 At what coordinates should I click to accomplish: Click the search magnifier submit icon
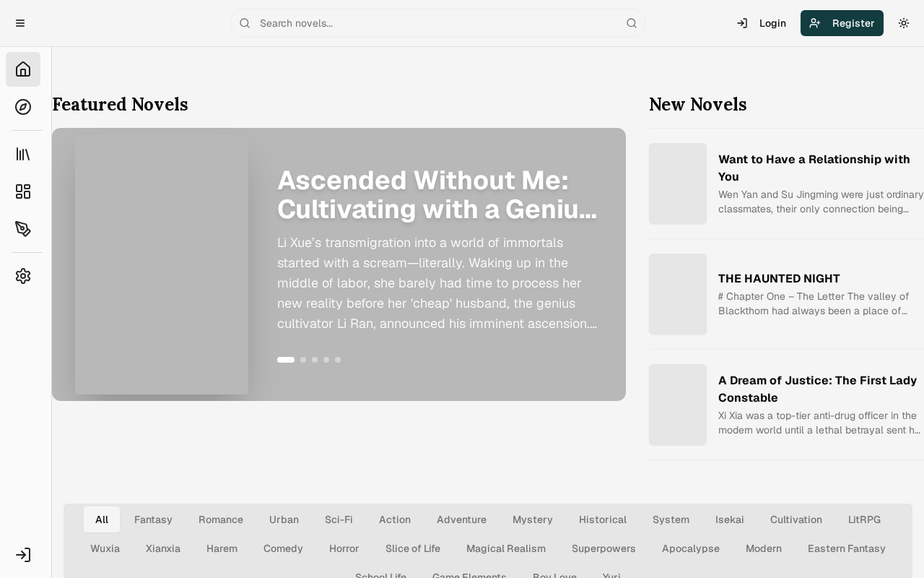click(632, 23)
